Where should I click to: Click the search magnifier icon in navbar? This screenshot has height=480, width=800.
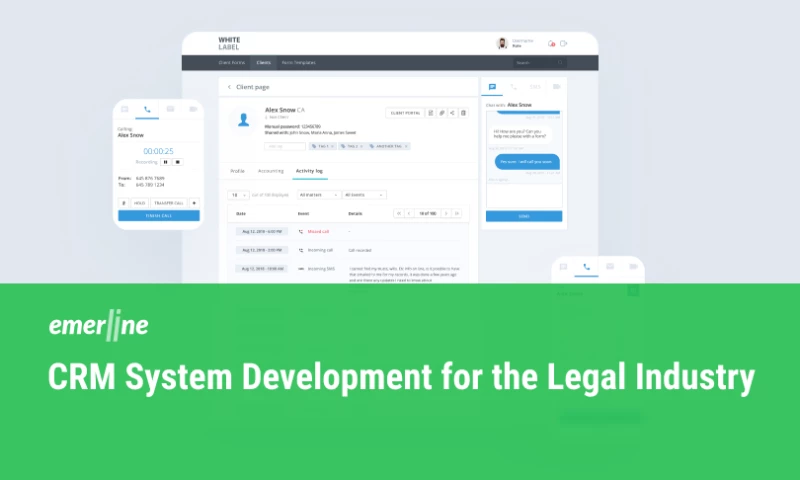[560, 63]
